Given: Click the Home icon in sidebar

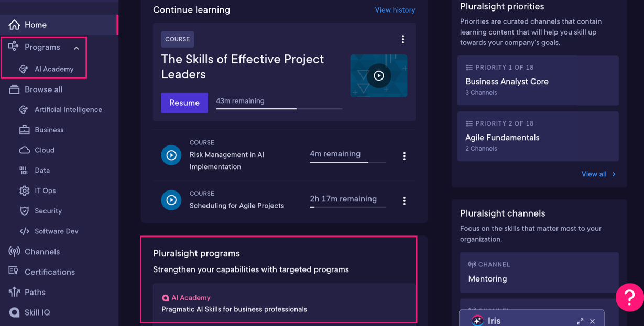Looking at the screenshot, I should 14,25.
